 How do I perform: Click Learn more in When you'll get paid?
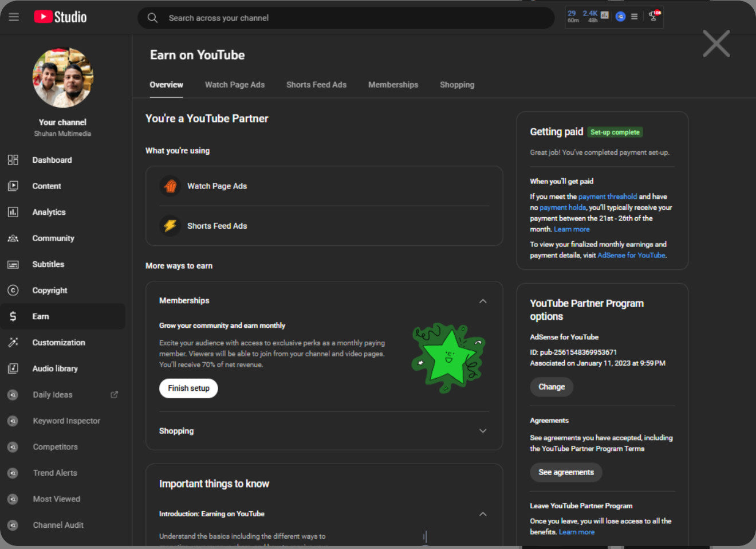(x=572, y=229)
